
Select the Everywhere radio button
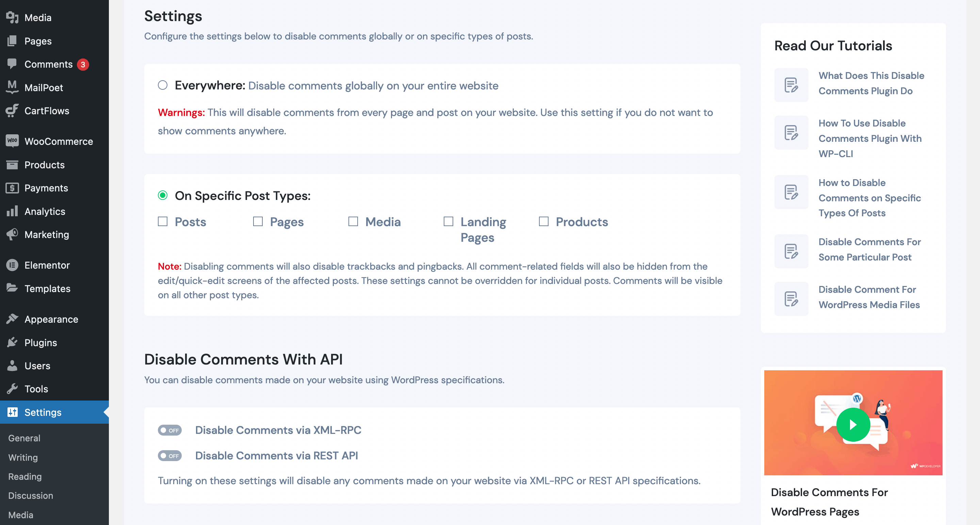pos(163,85)
